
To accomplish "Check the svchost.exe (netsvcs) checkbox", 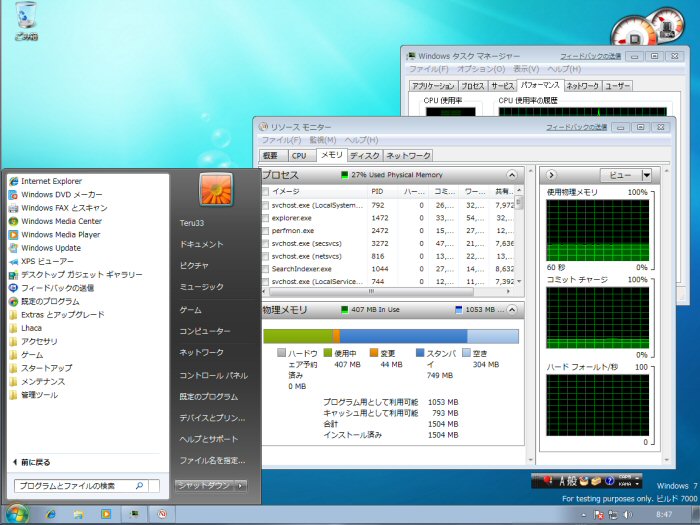I will pyautogui.click(x=265, y=256).
